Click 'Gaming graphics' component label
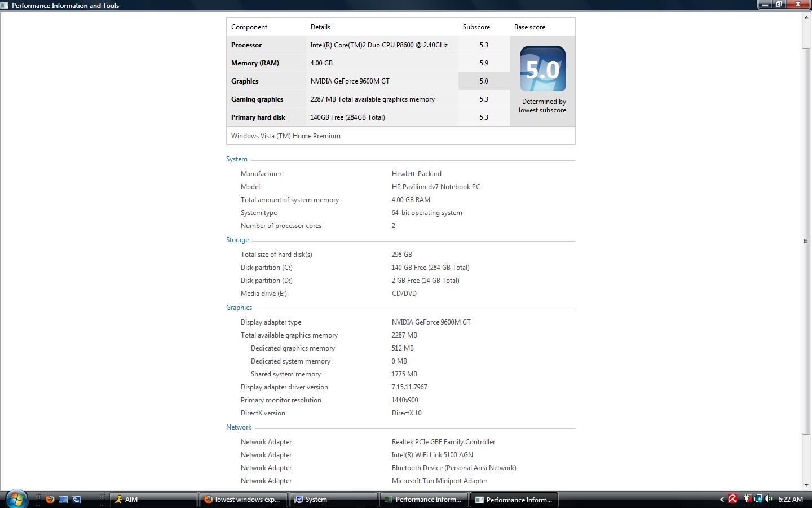The image size is (812, 508). pos(257,99)
